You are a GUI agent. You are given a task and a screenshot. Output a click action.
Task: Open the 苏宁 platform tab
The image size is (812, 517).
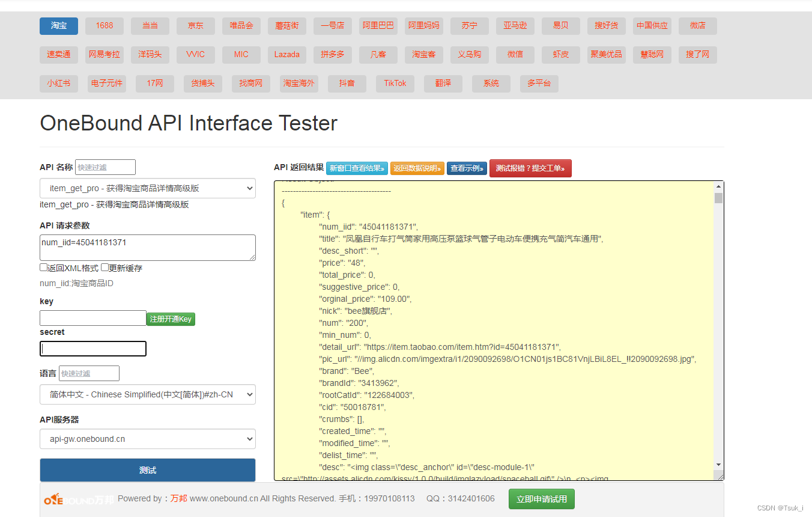[470, 26]
